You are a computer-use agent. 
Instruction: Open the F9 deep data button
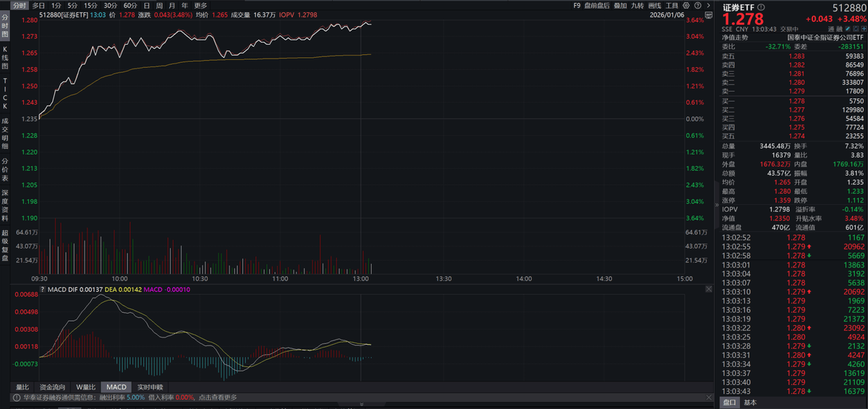(576, 5)
